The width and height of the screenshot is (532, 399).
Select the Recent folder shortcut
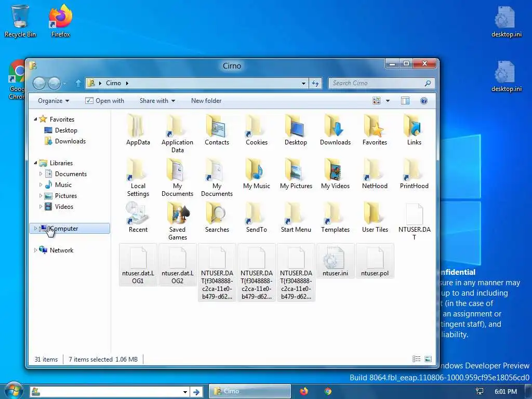click(x=138, y=218)
